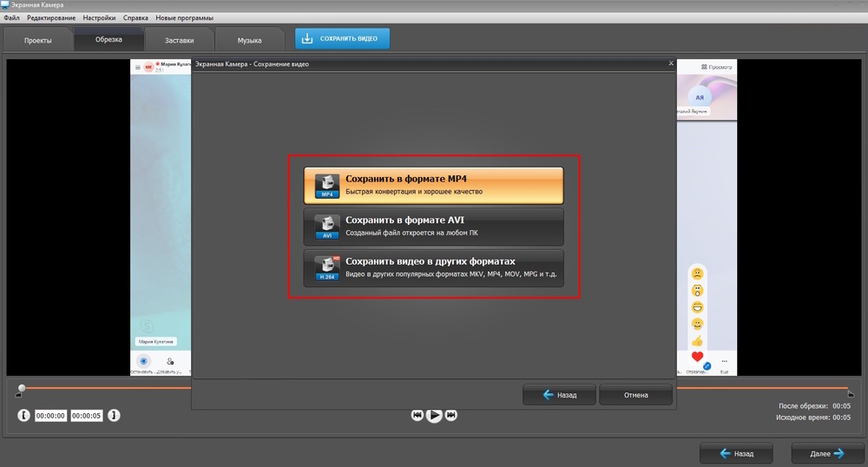Set trim end marker bracket

[x=114, y=415]
